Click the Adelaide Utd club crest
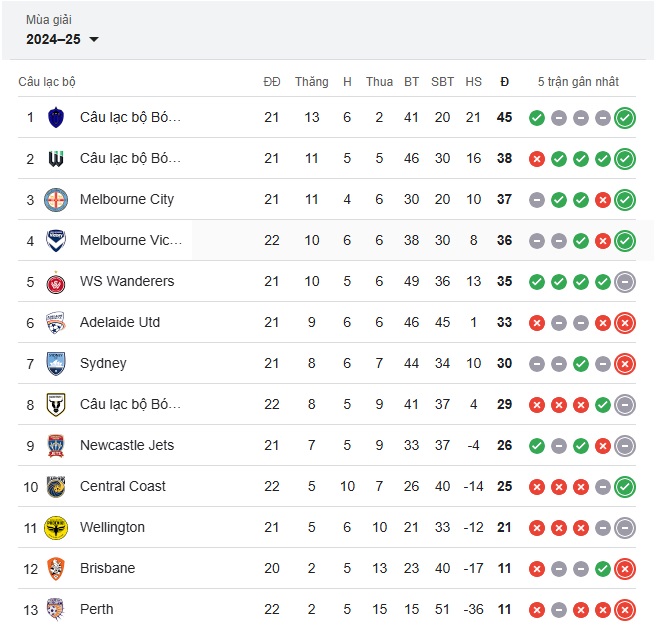Viewport: 668px width, 641px height. tap(56, 323)
